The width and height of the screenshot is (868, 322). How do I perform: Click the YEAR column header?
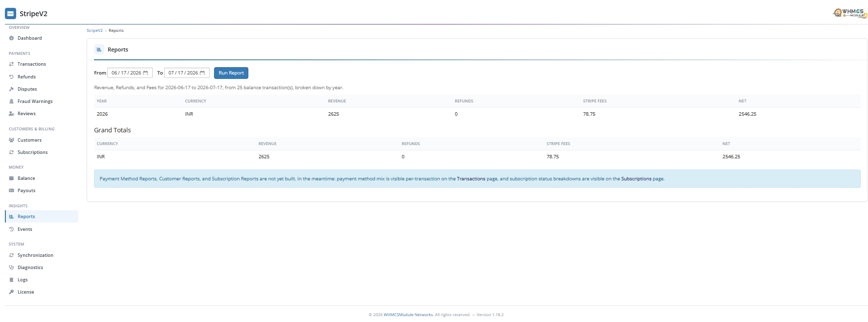click(x=101, y=101)
